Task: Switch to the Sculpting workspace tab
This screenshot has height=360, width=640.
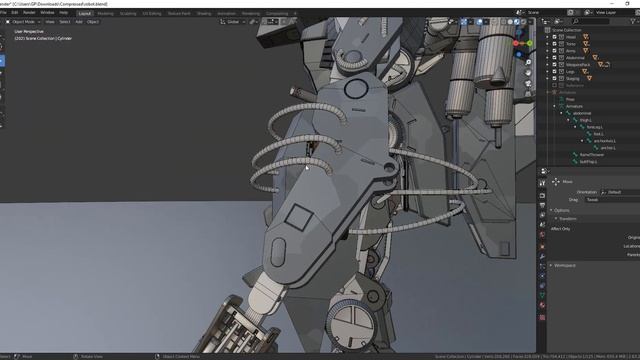Action: point(128,13)
